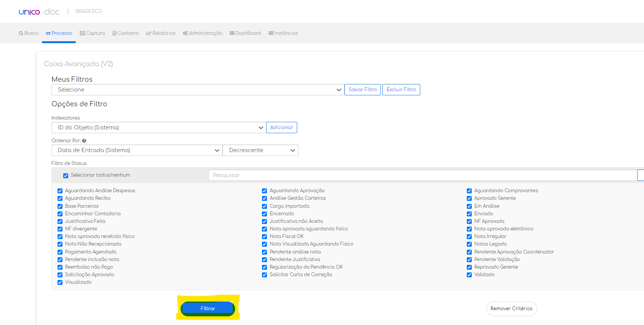Uncheck Nota Fiscal OK status

click(x=264, y=236)
